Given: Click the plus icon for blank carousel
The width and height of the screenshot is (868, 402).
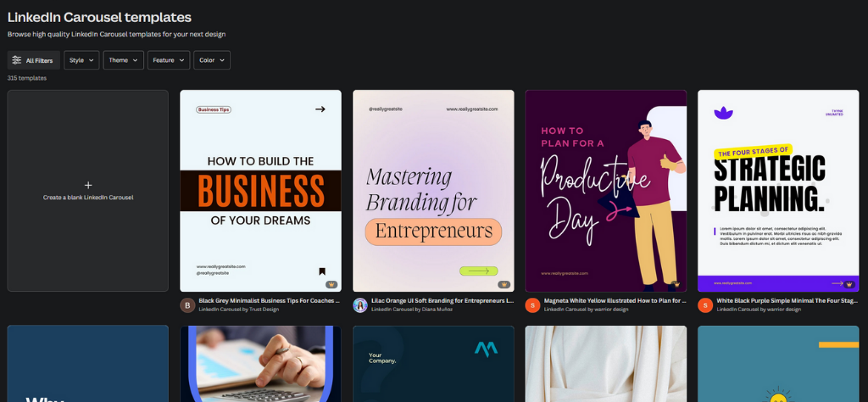Looking at the screenshot, I should 88,185.
